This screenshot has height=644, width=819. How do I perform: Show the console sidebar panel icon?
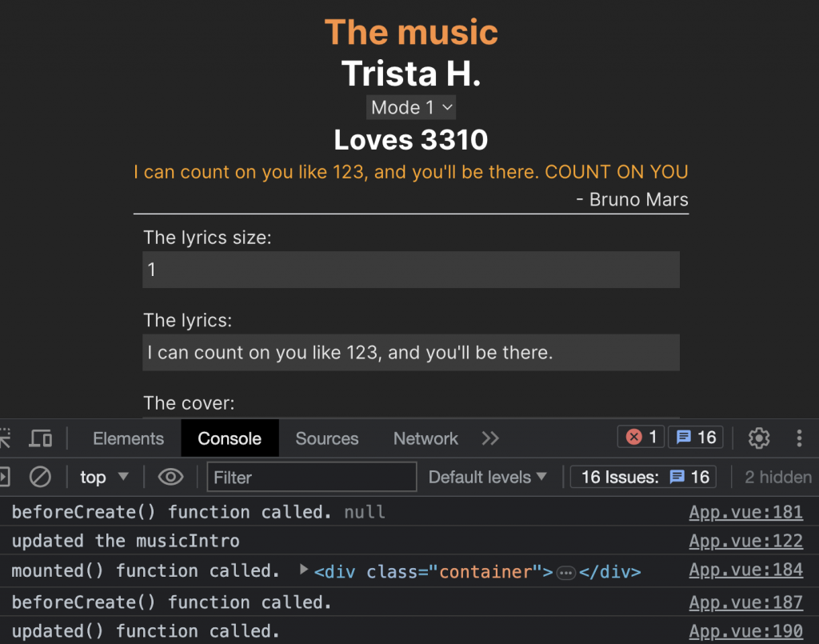[5, 477]
